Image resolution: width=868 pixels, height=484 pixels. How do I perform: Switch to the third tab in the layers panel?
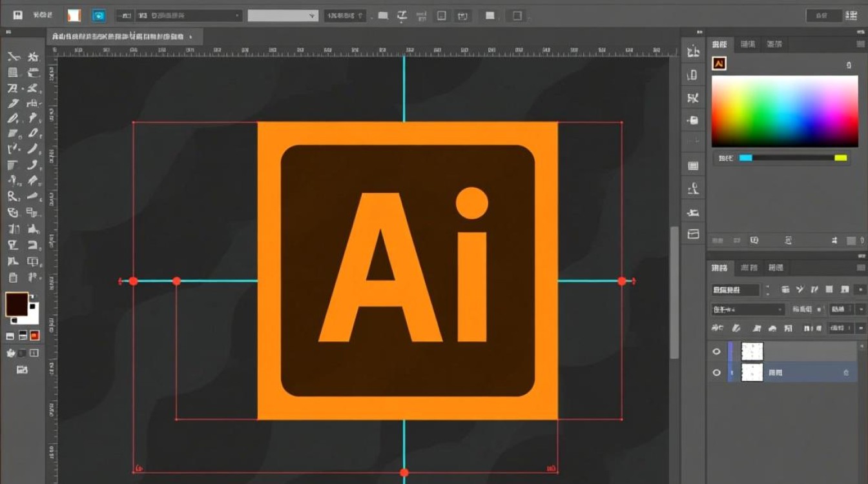pos(775,268)
